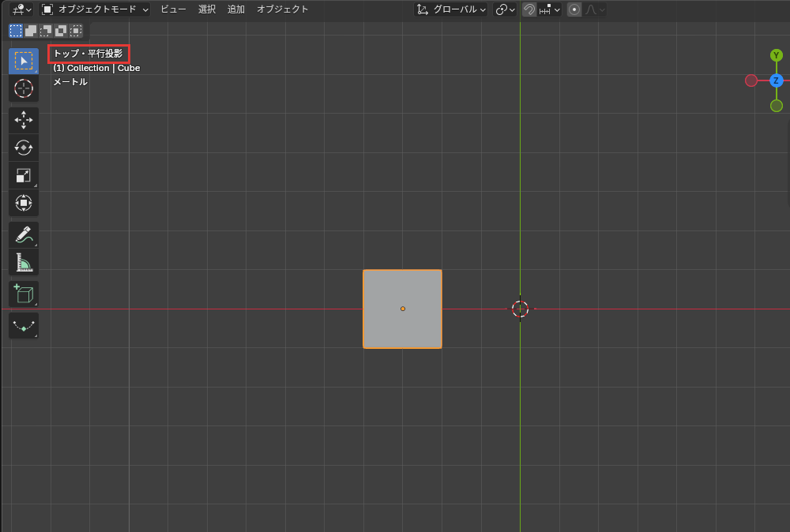Set selection mode to intersect
Viewport: 790px width, 532px height.
click(76, 31)
